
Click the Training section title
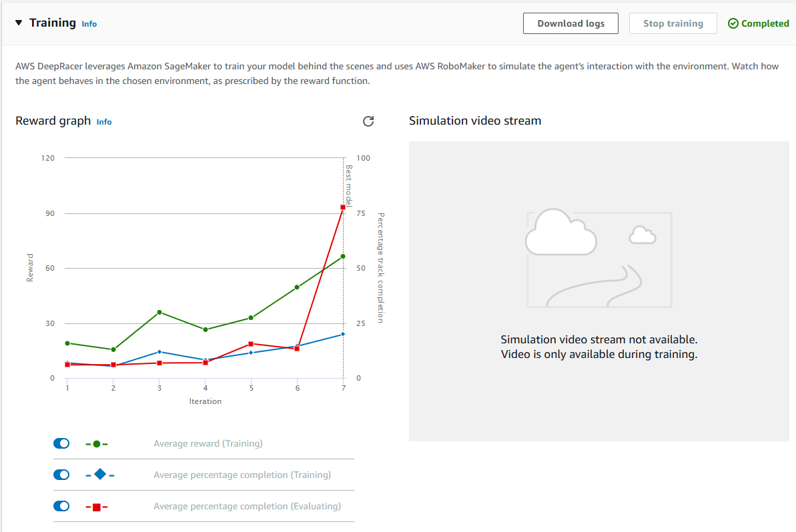[x=53, y=23]
